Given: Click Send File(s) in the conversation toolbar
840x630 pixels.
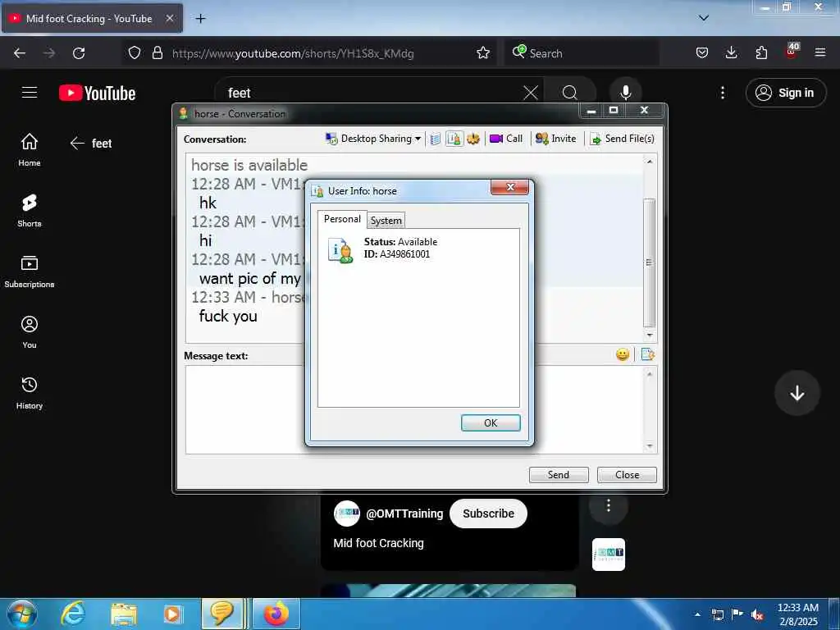Looking at the screenshot, I should (622, 139).
